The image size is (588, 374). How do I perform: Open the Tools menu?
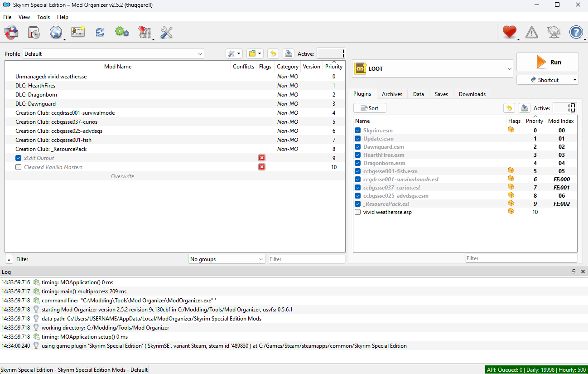(43, 17)
